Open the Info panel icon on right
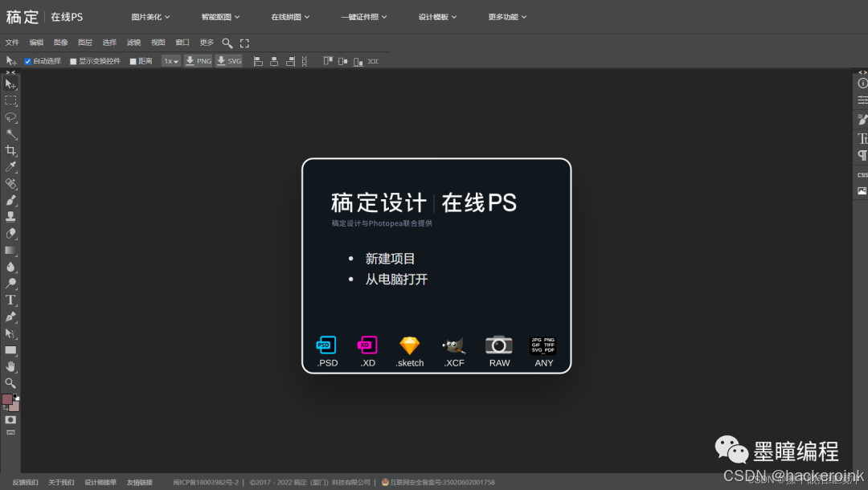This screenshot has width=868, height=490. click(x=862, y=84)
